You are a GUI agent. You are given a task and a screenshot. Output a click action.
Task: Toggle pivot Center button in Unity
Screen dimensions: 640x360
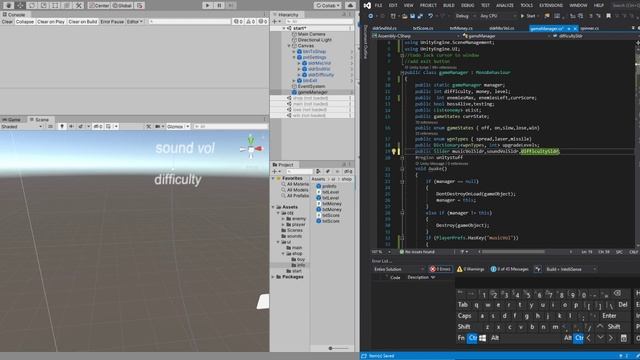[x=99, y=5]
